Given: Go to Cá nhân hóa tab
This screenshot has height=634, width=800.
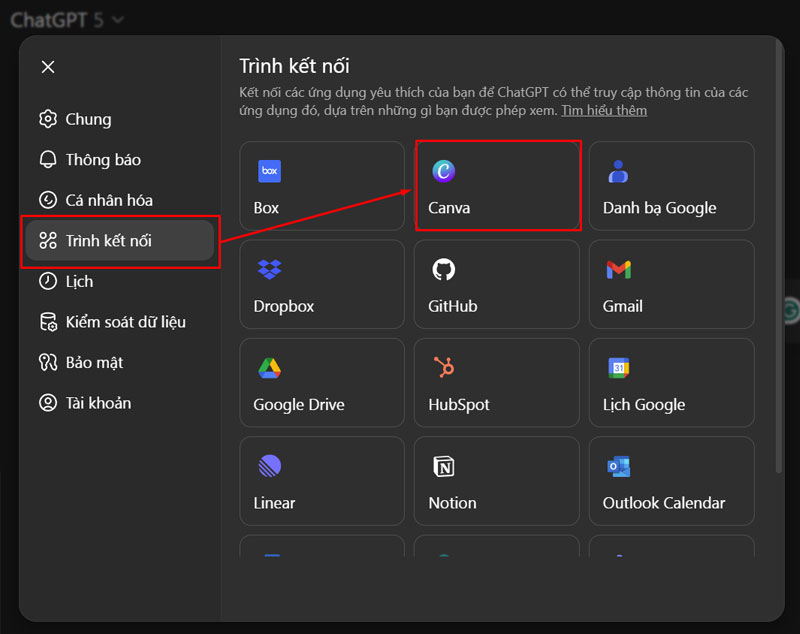Looking at the screenshot, I should click(x=109, y=200).
